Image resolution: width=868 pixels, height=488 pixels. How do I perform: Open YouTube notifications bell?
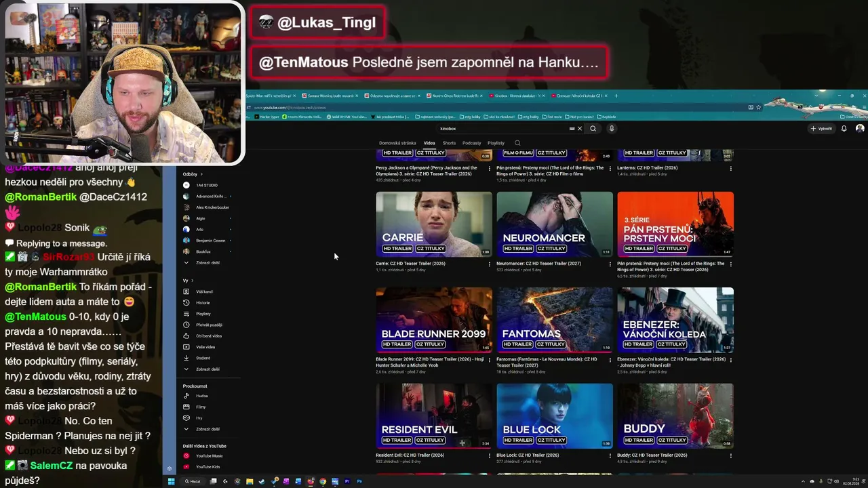844,128
